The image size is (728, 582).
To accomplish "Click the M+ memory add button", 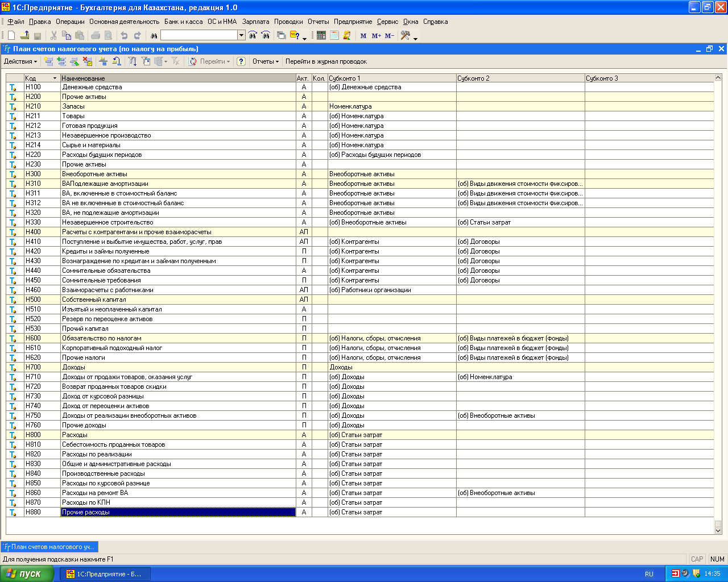I will point(376,35).
